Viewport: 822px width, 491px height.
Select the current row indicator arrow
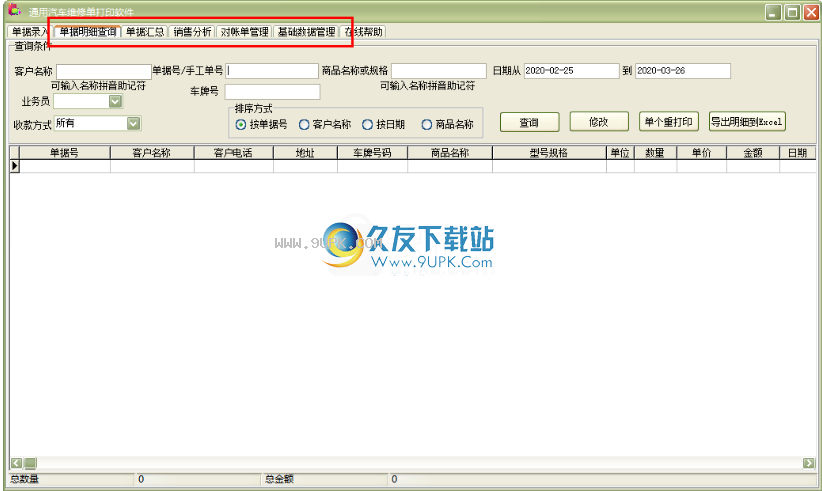click(15, 166)
